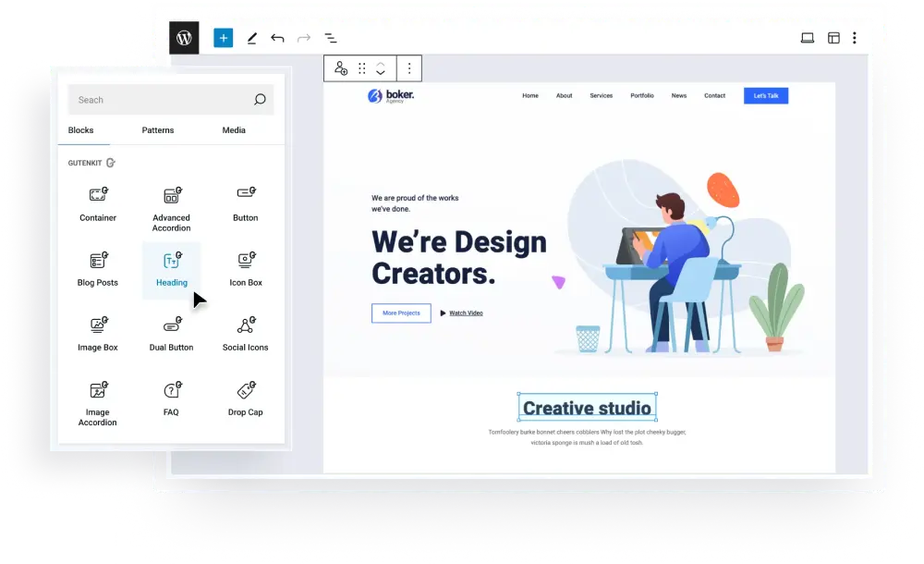Click the boker. Agency site logo
This screenshot has width=924, height=564.
[391, 95]
